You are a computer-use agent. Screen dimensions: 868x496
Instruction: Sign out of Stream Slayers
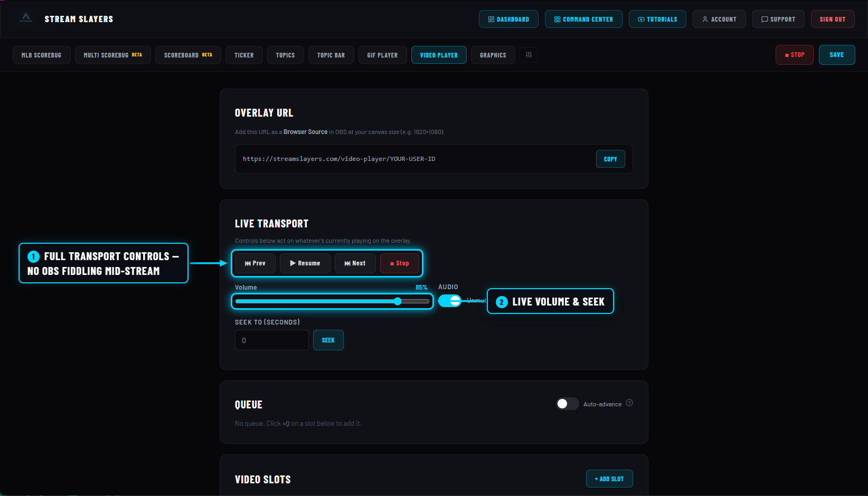833,19
